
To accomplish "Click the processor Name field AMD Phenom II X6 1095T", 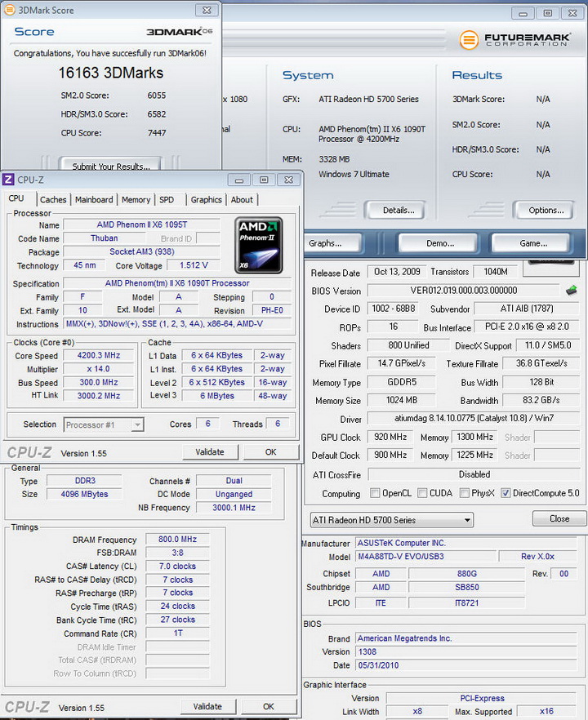I will (141, 224).
